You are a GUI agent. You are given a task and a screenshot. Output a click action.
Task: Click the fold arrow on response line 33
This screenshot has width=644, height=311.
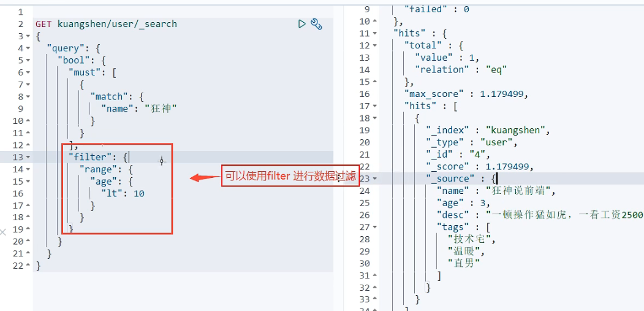(374, 299)
